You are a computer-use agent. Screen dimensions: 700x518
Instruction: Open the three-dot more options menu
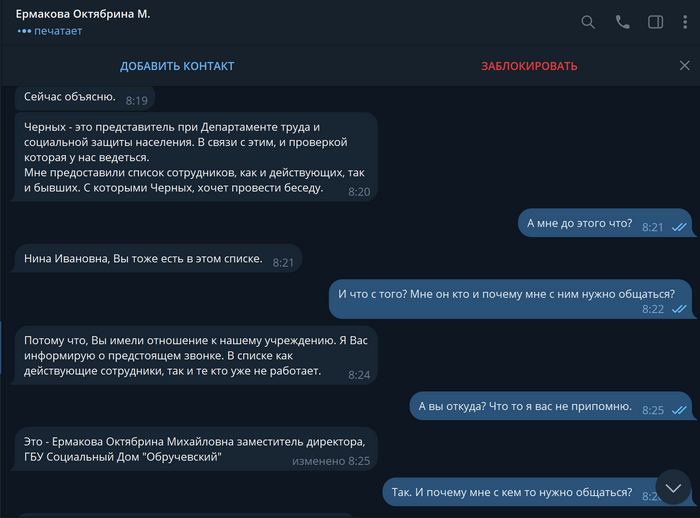click(x=684, y=22)
